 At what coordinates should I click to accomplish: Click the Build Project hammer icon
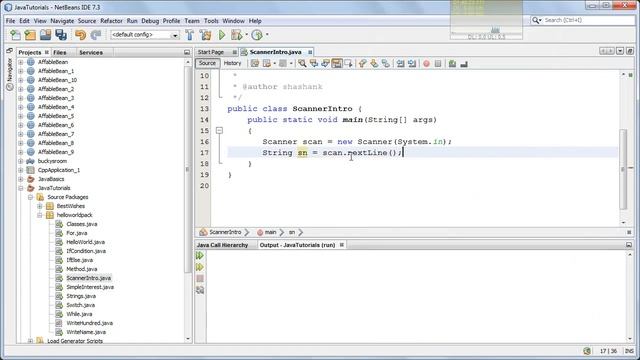190,35
